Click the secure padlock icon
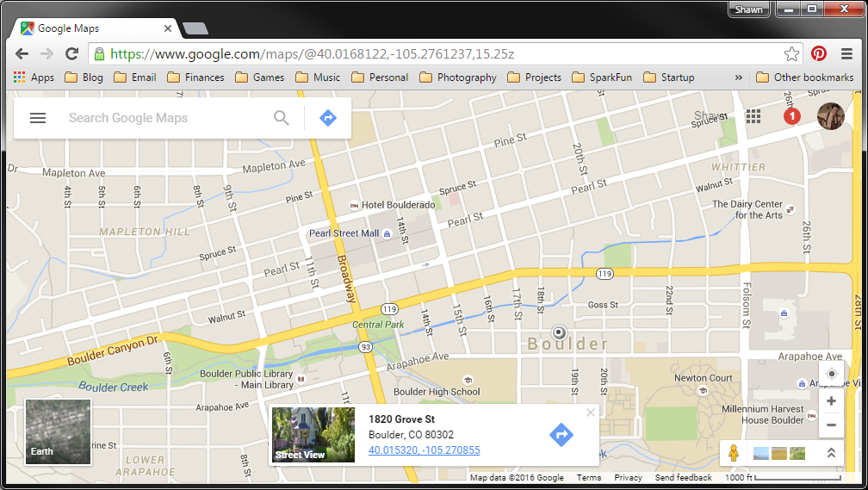 (99, 53)
